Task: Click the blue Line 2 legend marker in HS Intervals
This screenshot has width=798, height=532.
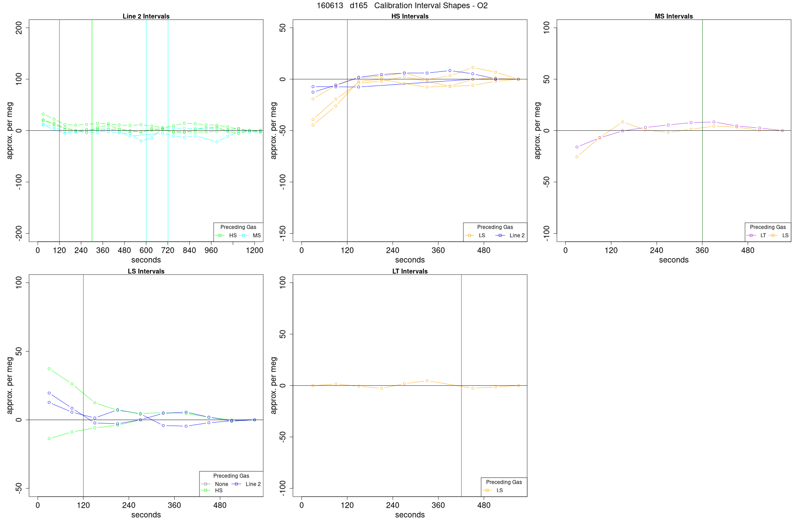Action: click(x=500, y=235)
